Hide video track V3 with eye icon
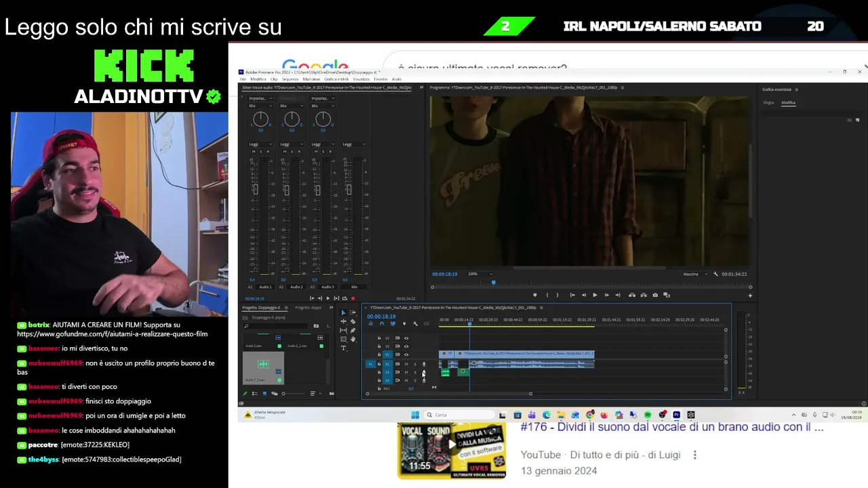Image resolution: width=868 pixels, height=488 pixels. 406,338
